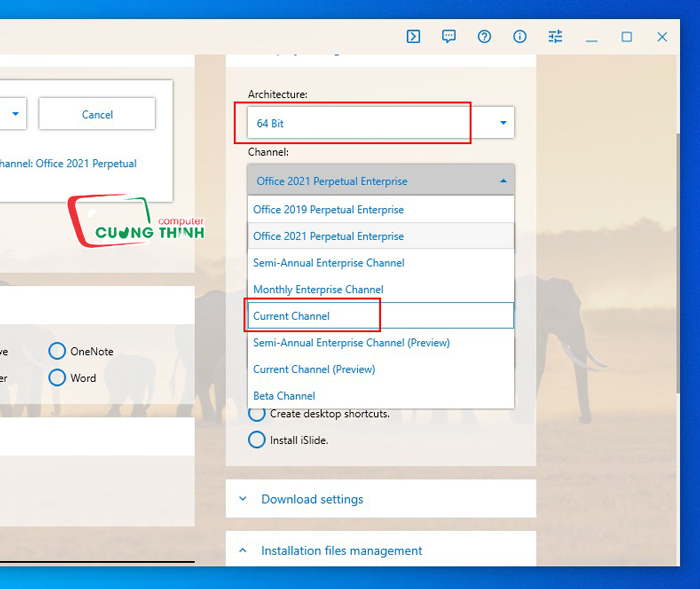Toggle the Word application option
Image resolution: width=700 pixels, height=589 pixels.
click(x=57, y=377)
